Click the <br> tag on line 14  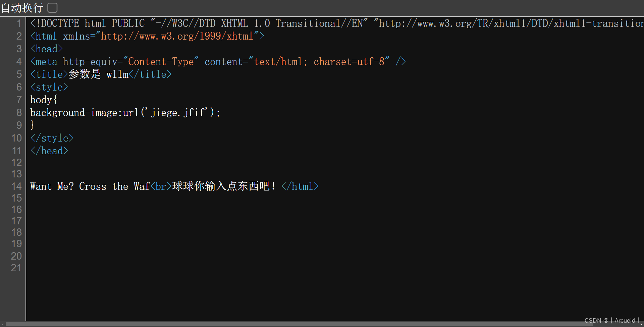point(161,186)
